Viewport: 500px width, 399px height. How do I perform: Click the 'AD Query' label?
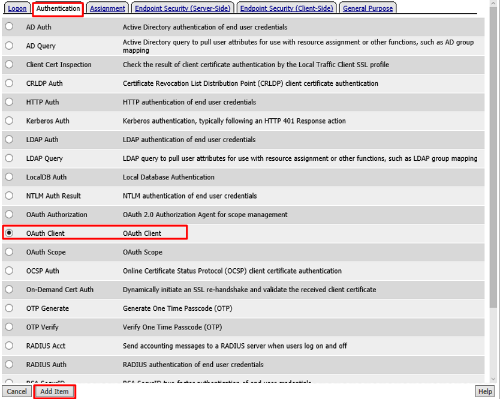click(x=41, y=46)
